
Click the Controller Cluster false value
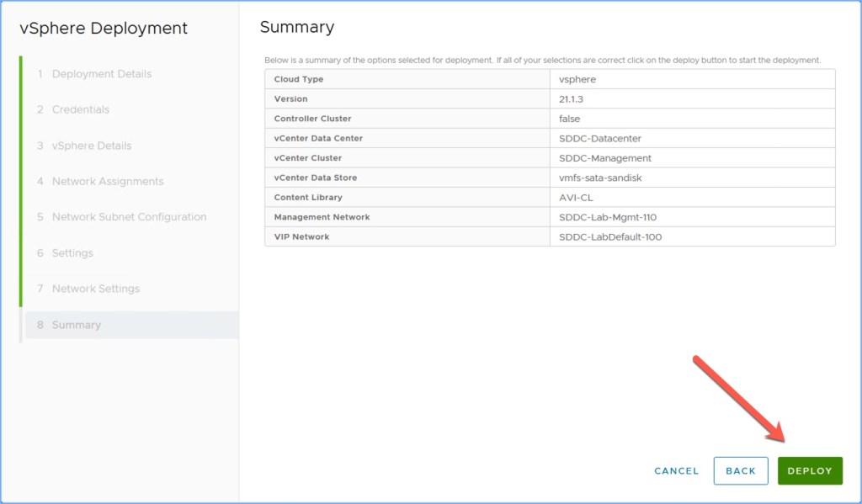570,119
